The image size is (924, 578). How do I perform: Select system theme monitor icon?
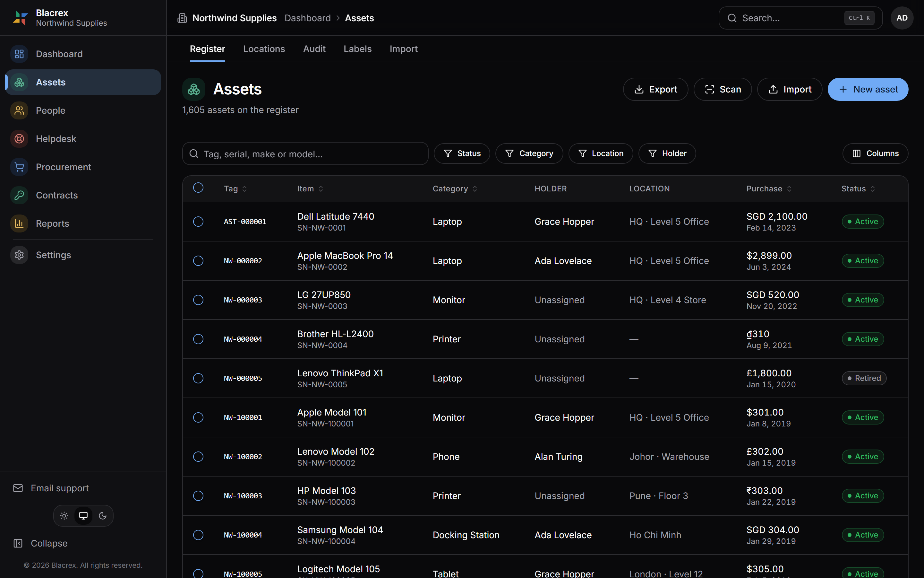coord(83,516)
